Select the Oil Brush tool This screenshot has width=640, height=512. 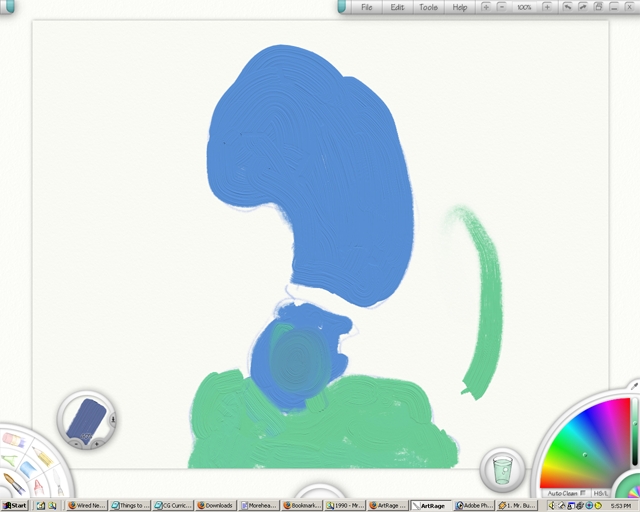(14, 483)
